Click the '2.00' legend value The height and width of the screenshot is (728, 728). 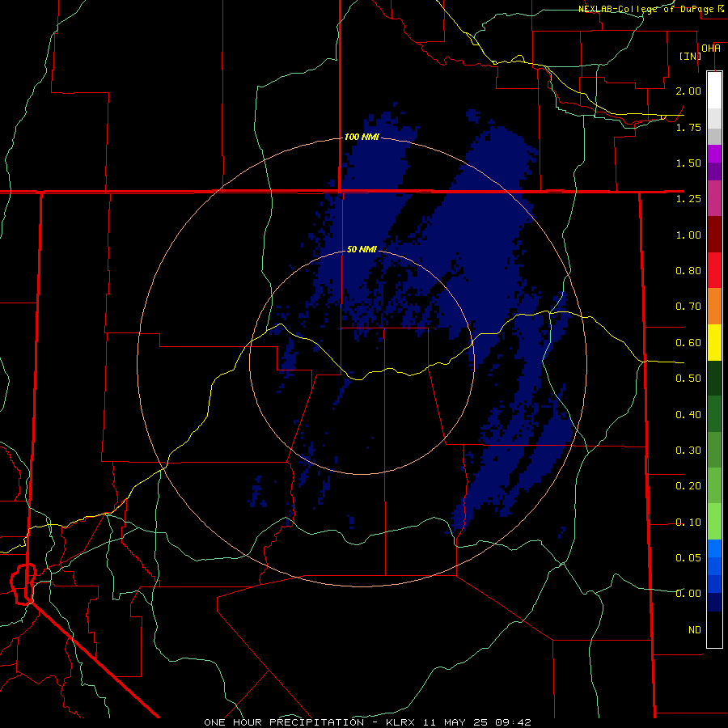pyautogui.click(x=688, y=91)
